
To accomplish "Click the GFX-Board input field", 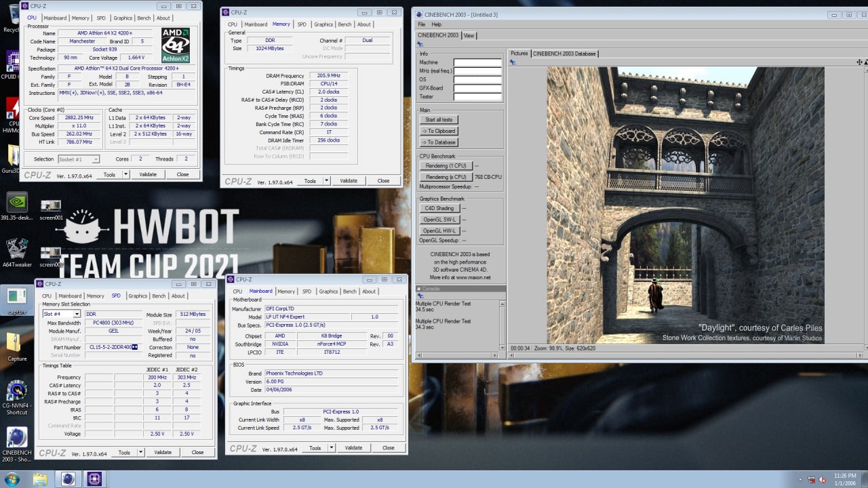I will [477, 88].
